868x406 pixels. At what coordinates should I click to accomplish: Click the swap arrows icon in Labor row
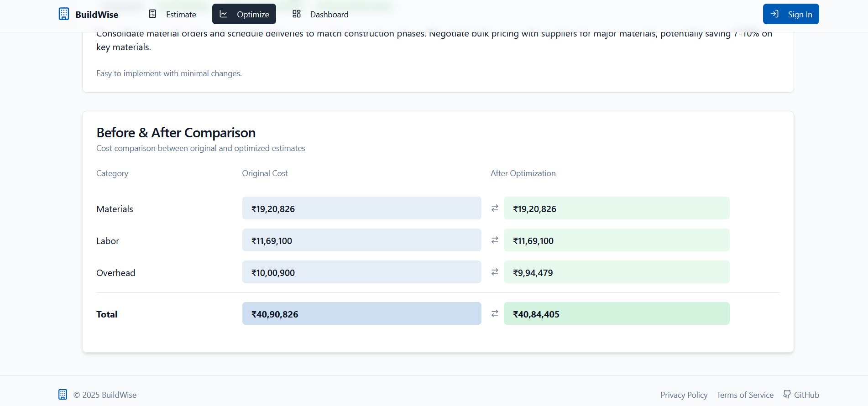[495, 240]
